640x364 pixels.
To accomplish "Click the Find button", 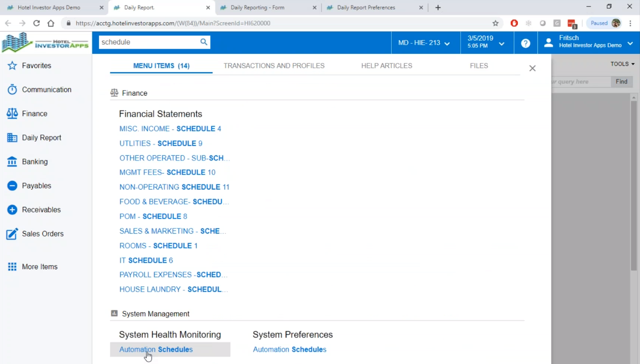I will point(622,82).
